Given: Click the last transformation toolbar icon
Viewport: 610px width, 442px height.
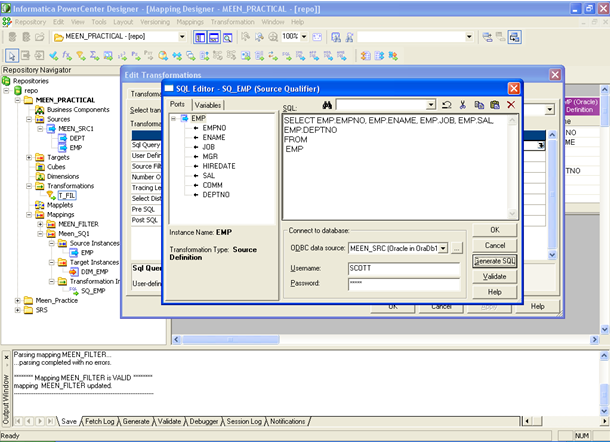Looking at the screenshot, I should 393,56.
